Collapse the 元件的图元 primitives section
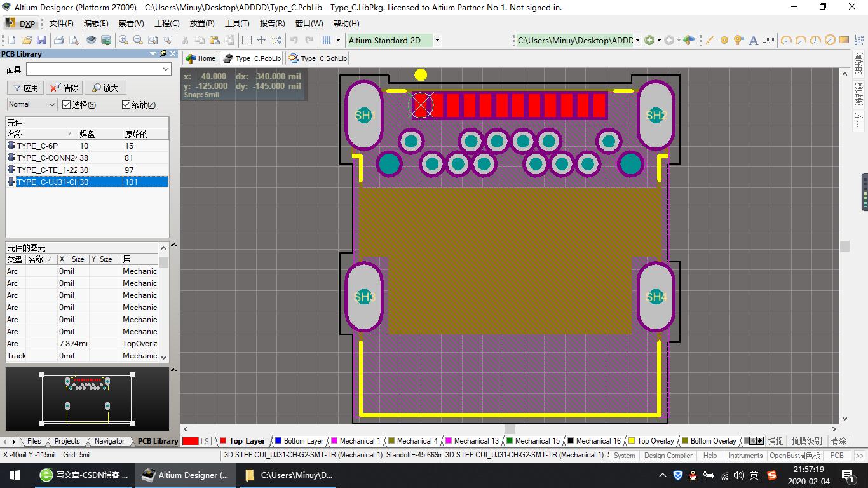The width and height of the screenshot is (868, 488). coord(174,245)
